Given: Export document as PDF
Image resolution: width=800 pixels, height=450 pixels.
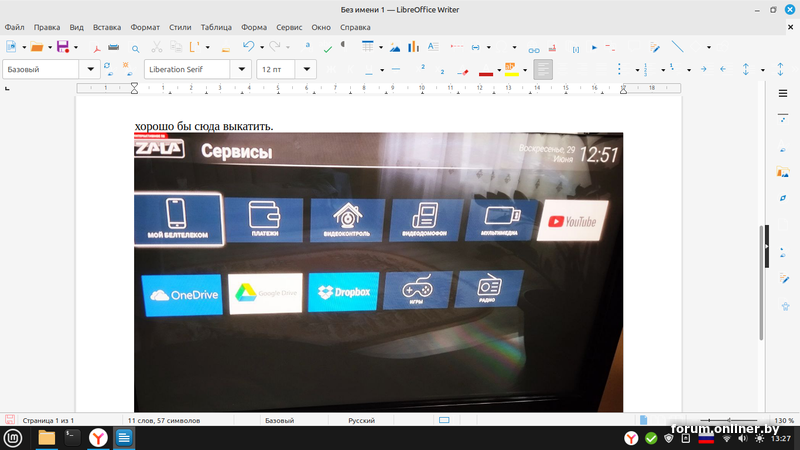Looking at the screenshot, I should pyautogui.click(x=96, y=47).
